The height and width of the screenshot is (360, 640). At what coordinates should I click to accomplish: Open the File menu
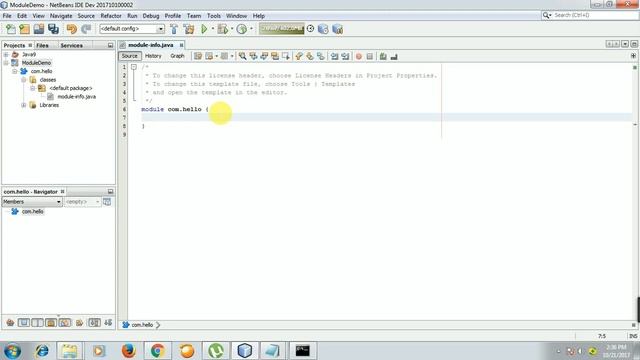point(7,16)
